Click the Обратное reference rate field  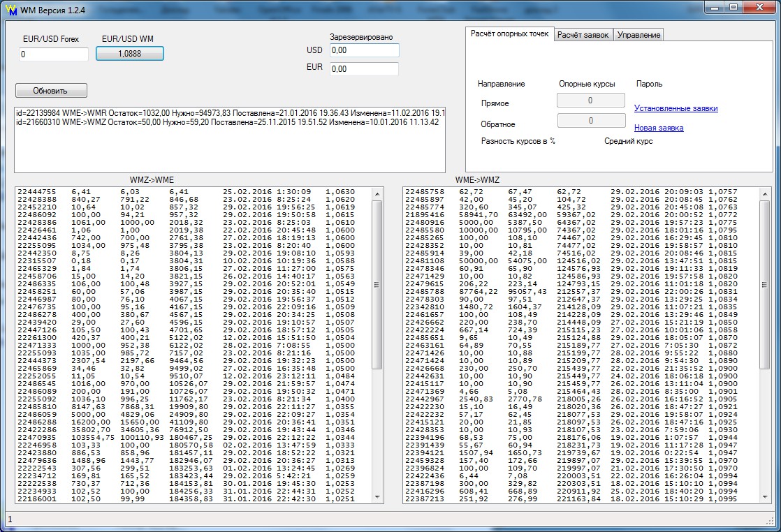[591, 121]
